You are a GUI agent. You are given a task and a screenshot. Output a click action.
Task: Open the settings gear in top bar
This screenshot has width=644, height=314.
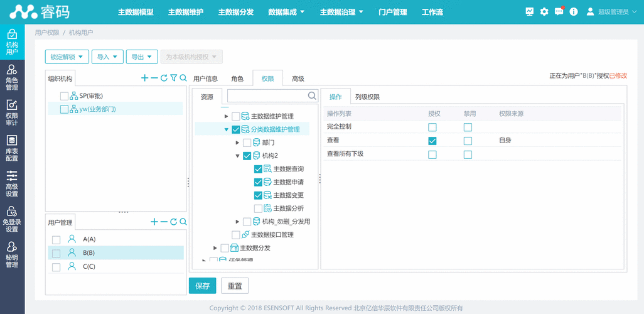pyautogui.click(x=544, y=12)
